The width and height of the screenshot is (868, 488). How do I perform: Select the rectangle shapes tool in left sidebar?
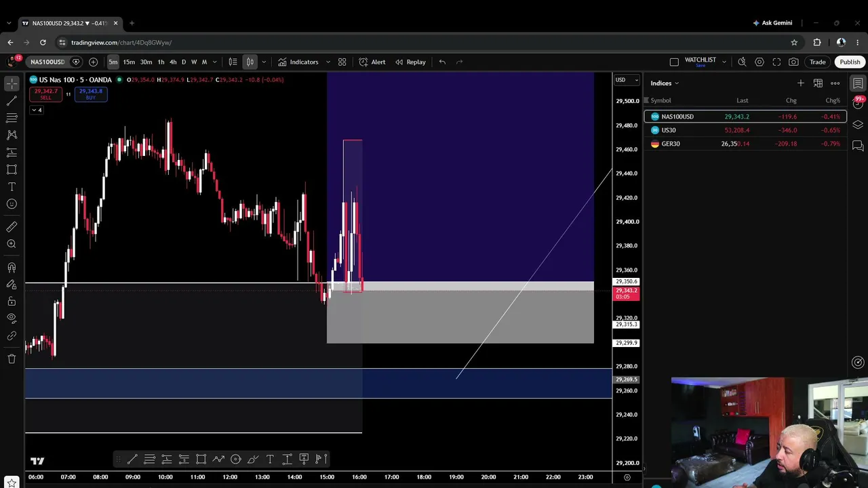[x=12, y=169]
